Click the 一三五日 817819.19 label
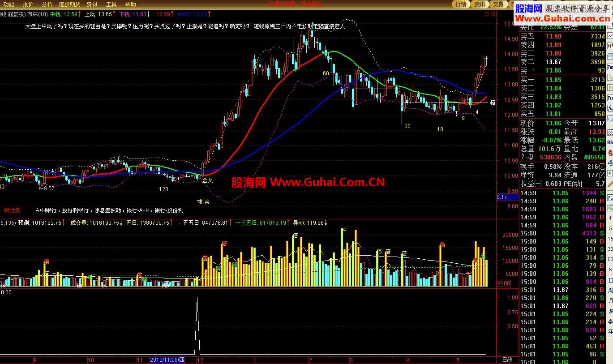The height and width of the screenshot is (364, 613). 262,223
